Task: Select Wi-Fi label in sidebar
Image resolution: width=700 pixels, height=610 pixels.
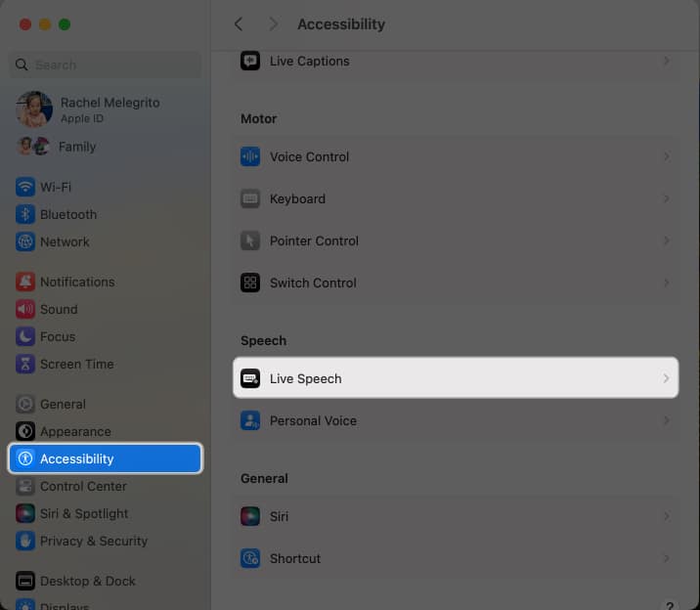Action: [x=56, y=187]
